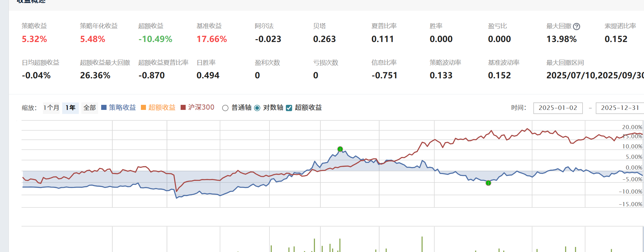Click the orange 超额收益 legend square

coord(143,108)
